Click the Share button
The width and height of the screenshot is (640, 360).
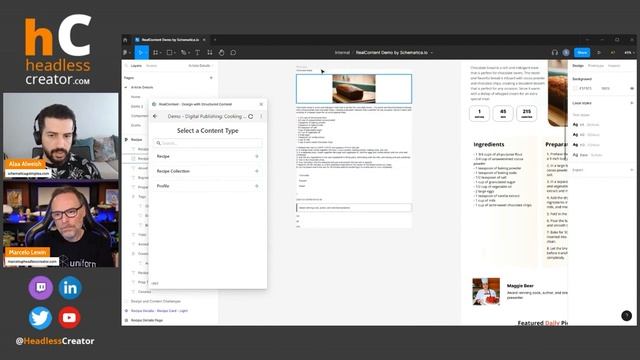[x=582, y=53]
